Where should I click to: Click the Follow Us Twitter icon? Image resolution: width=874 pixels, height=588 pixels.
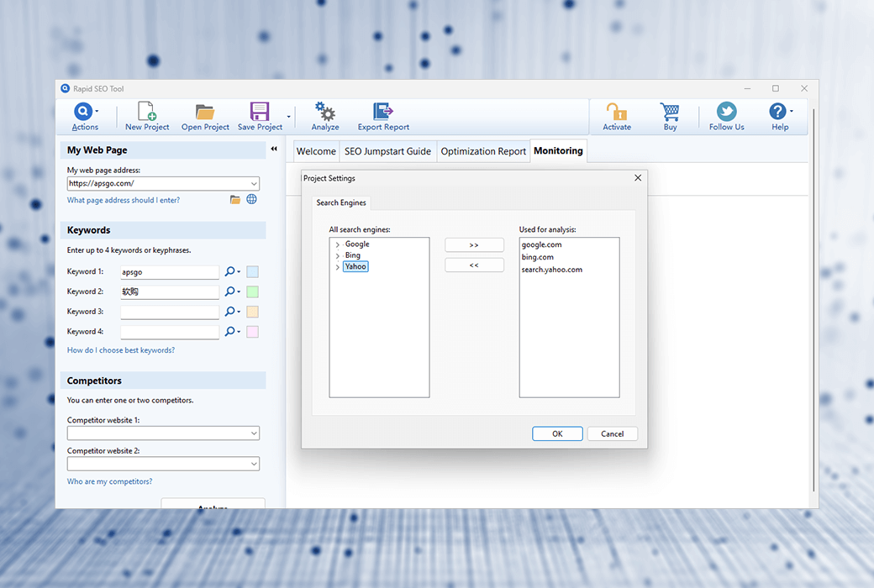[x=726, y=112]
